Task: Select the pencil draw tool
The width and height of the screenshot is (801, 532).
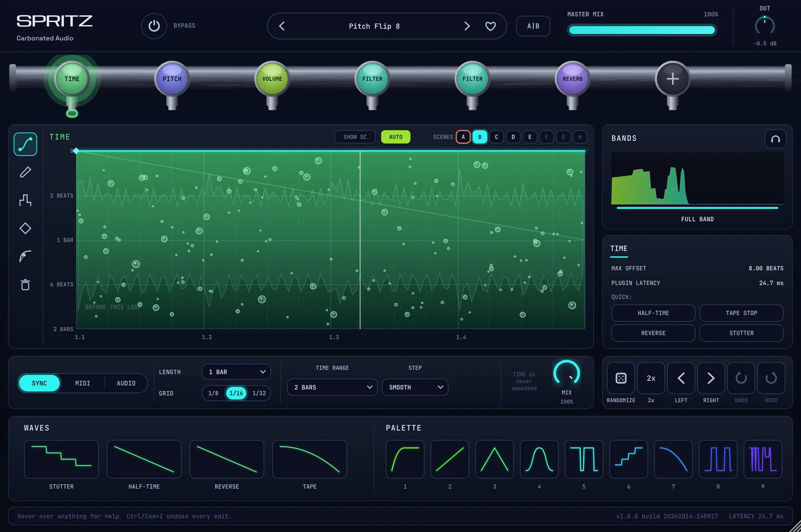Action: 26,172
